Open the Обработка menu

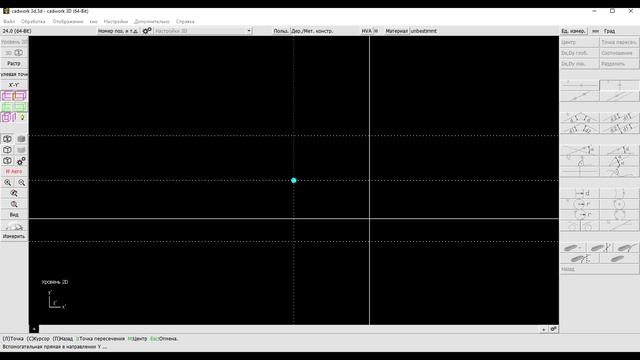33,21
